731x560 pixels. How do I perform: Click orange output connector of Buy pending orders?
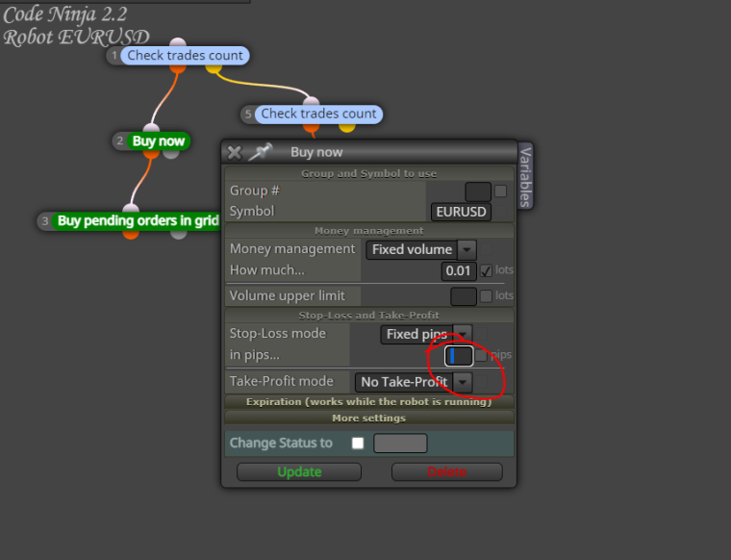(131, 234)
